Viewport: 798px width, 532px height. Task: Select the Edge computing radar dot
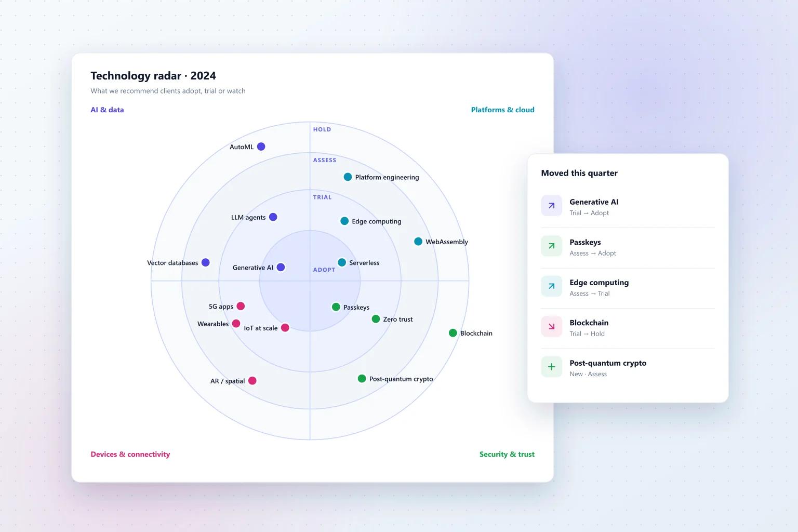tap(344, 221)
